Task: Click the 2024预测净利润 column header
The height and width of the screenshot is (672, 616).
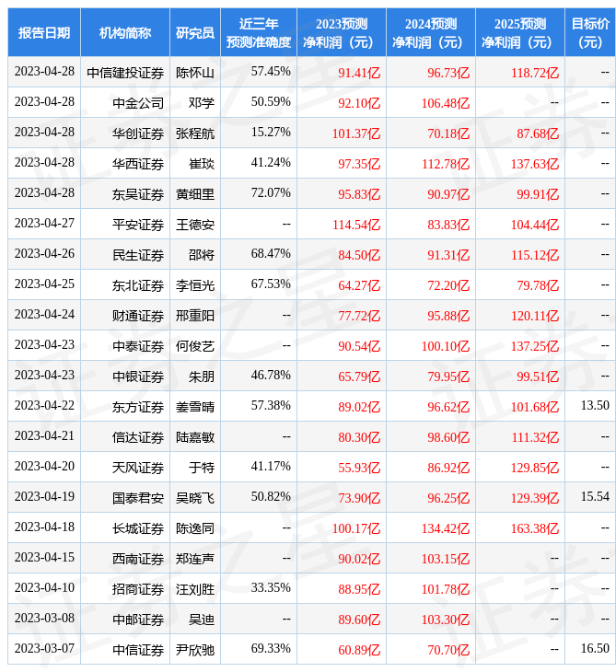Action: click(x=431, y=32)
